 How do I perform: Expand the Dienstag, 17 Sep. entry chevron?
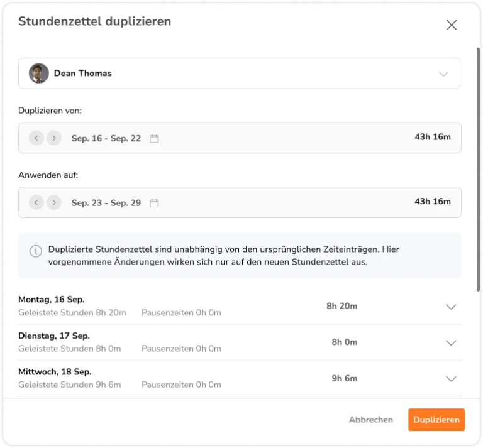(450, 342)
